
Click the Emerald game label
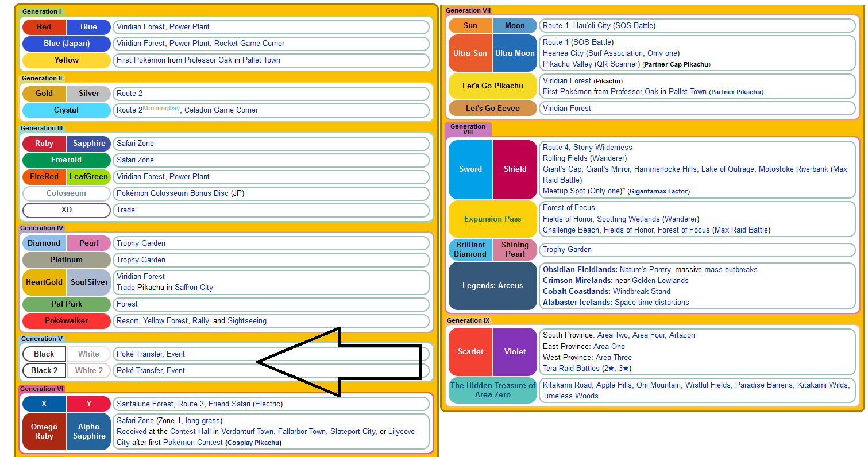tap(67, 160)
